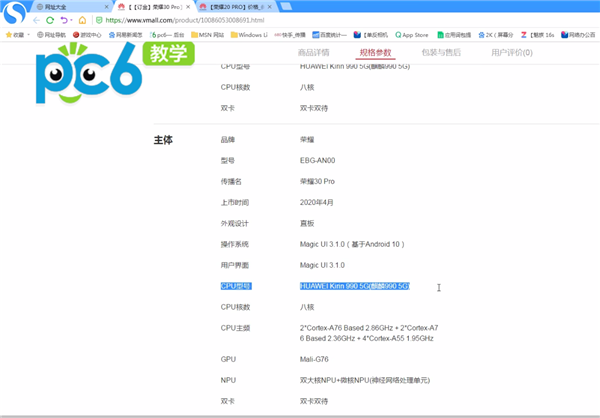The image size is (600, 418).
Task: Click the 主体 section heading
Action: pos(163,140)
